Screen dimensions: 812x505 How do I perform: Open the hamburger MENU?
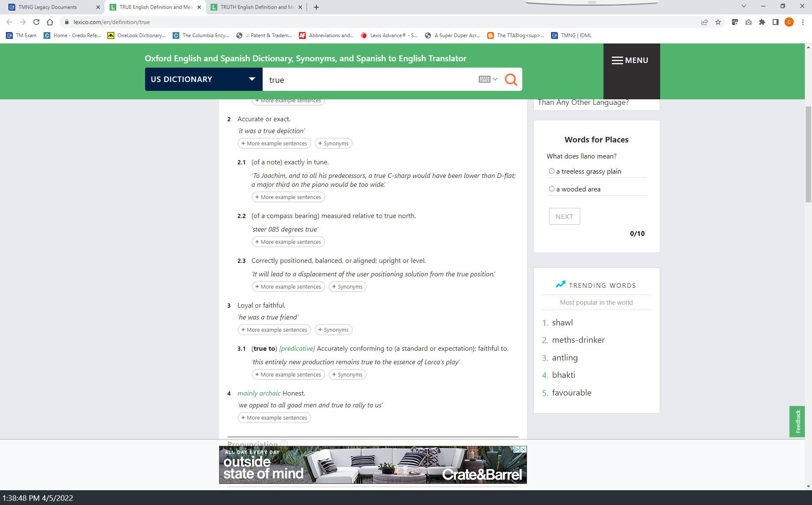click(630, 60)
